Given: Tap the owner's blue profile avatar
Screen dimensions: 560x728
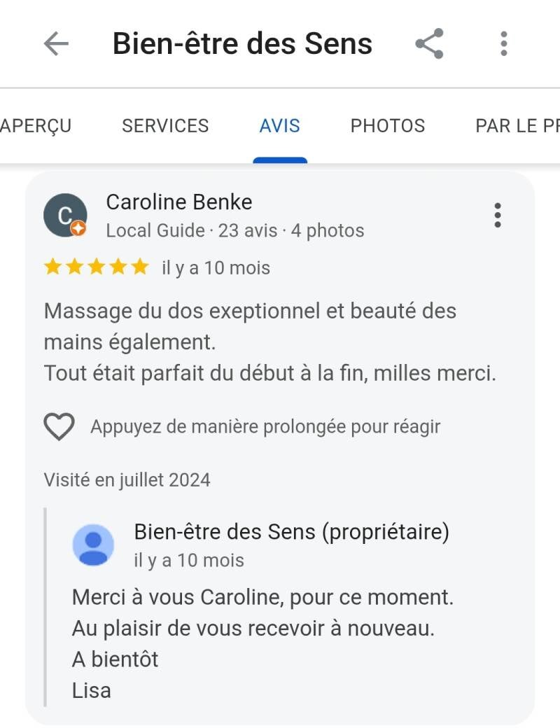Looking at the screenshot, I should (x=93, y=545).
